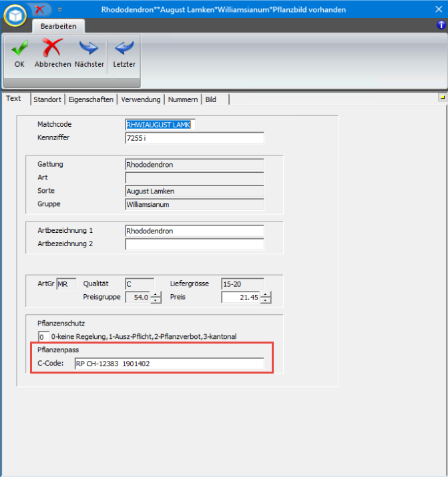Click the Letzter back arrow icon

pyautogui.click(x=124, y=49)
